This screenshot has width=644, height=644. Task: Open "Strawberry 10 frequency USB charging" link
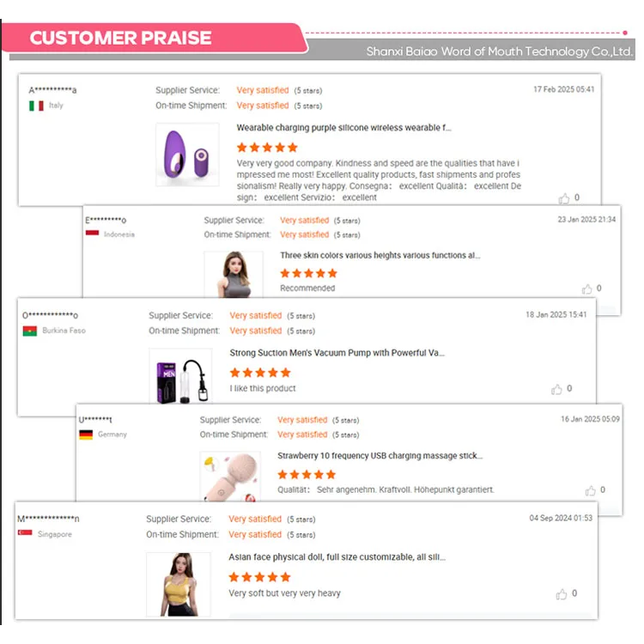click(380, 456)
